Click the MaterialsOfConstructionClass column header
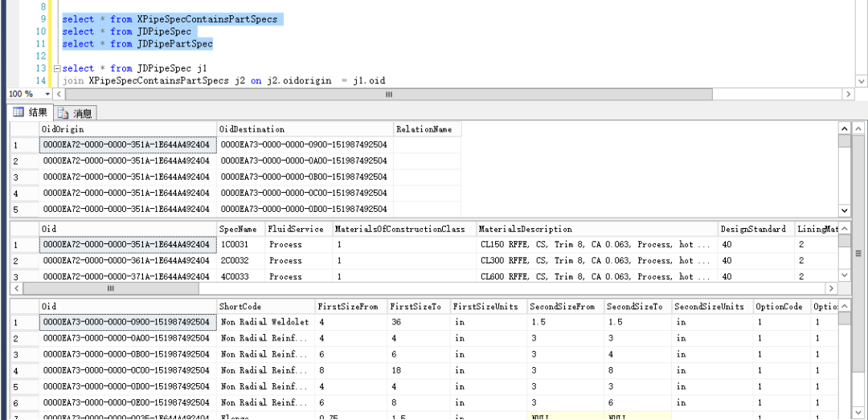 coord(404,229)
